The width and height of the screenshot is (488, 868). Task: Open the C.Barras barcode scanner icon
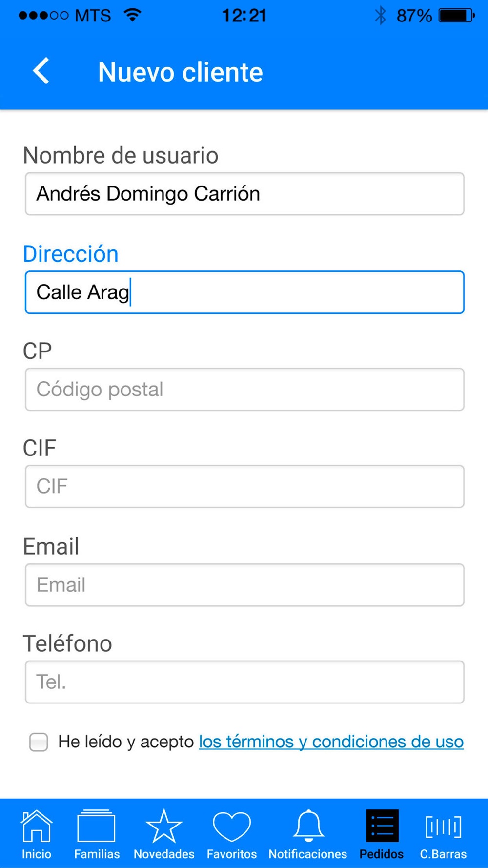[x=443, y=826]
